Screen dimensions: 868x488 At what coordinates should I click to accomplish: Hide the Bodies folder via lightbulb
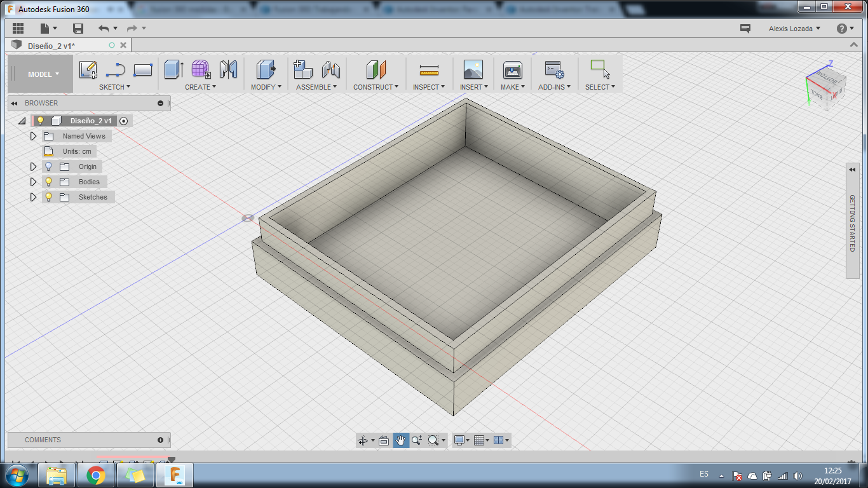(48, 182)
